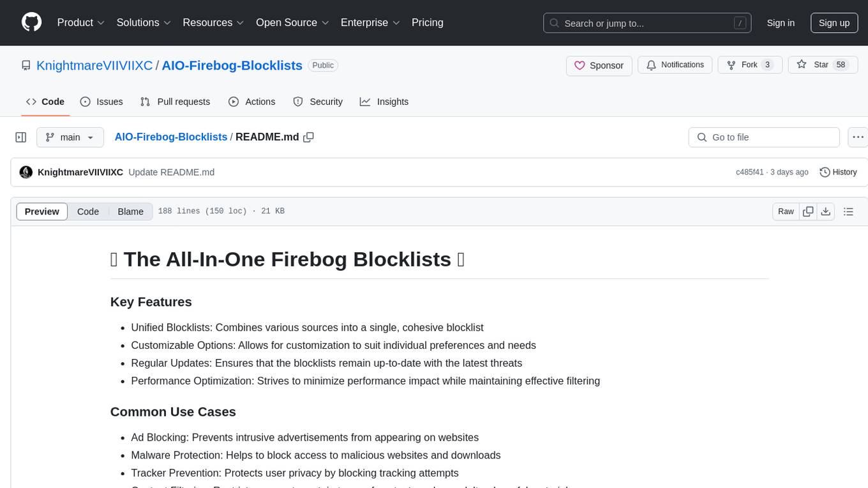Focus the Search or jump to field
This screenshot has height=488, width=868.
click(x=647, y=23)
